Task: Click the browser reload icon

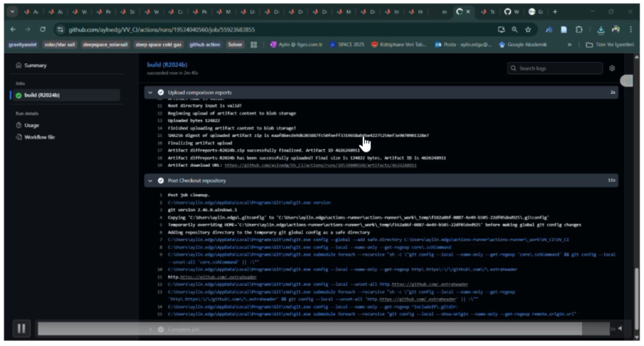Action: (42, 29)
